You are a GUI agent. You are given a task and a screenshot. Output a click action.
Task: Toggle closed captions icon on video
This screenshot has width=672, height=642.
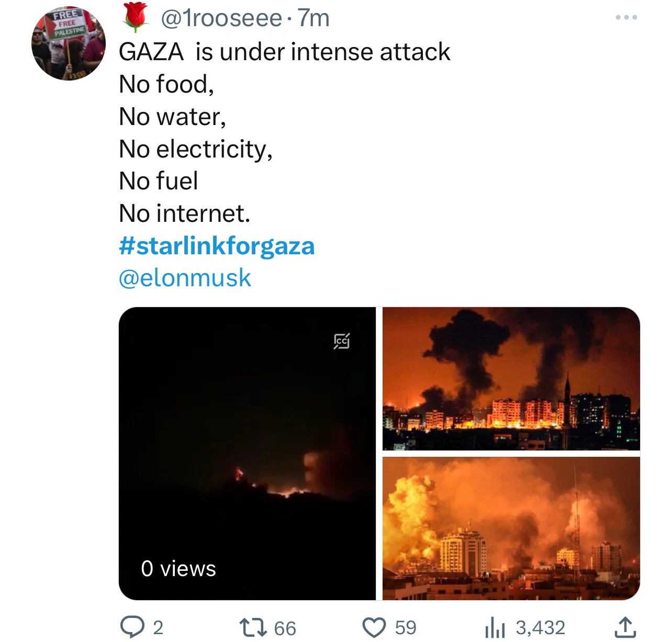(x=342, y=341)
